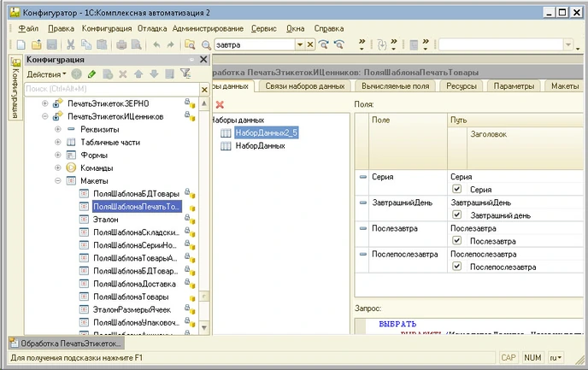Viewport: 588px width, 370px height.
Task: Click the Copy toolbar icon
Action: (86, 44)
